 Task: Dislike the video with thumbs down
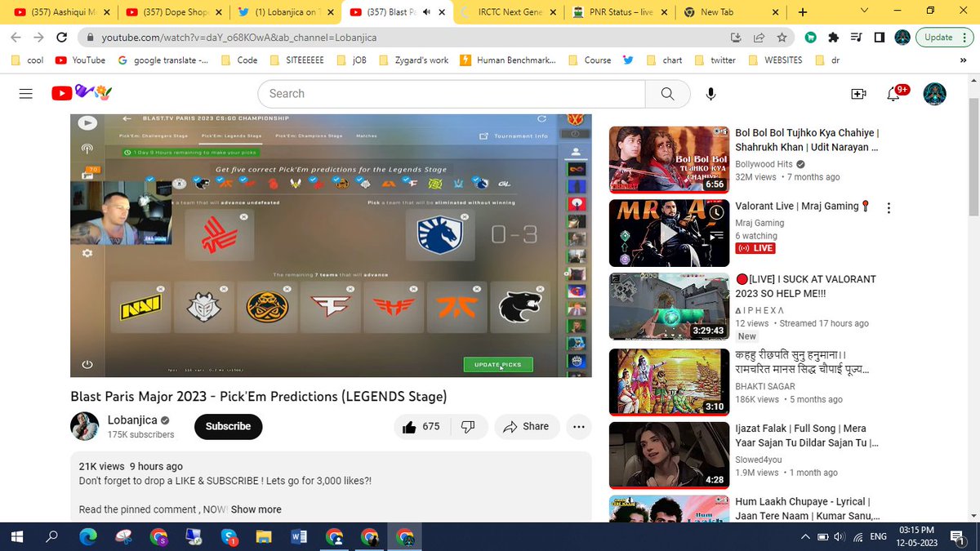pyautogui.click(x=469, y=426)
